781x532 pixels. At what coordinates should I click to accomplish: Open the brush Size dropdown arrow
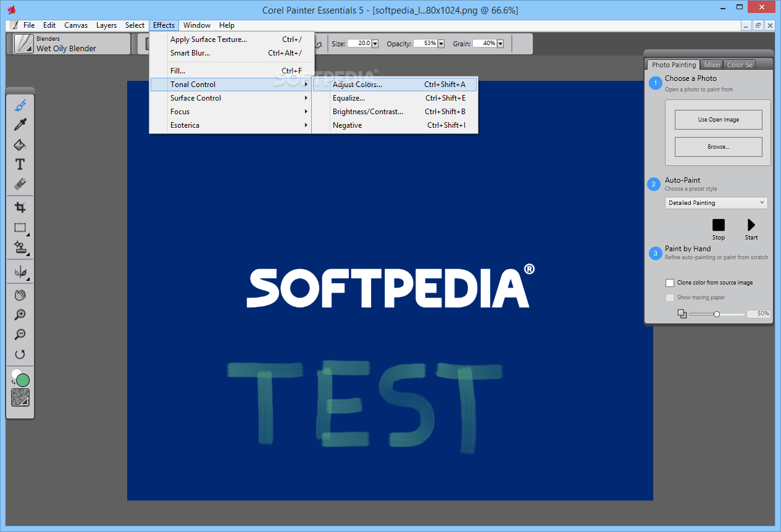375,43
